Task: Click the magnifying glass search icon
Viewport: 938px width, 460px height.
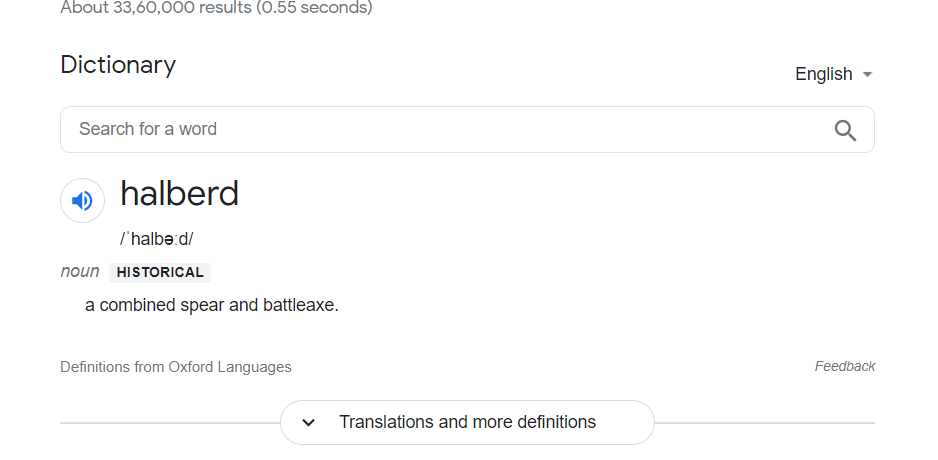Action: point(845,130)
